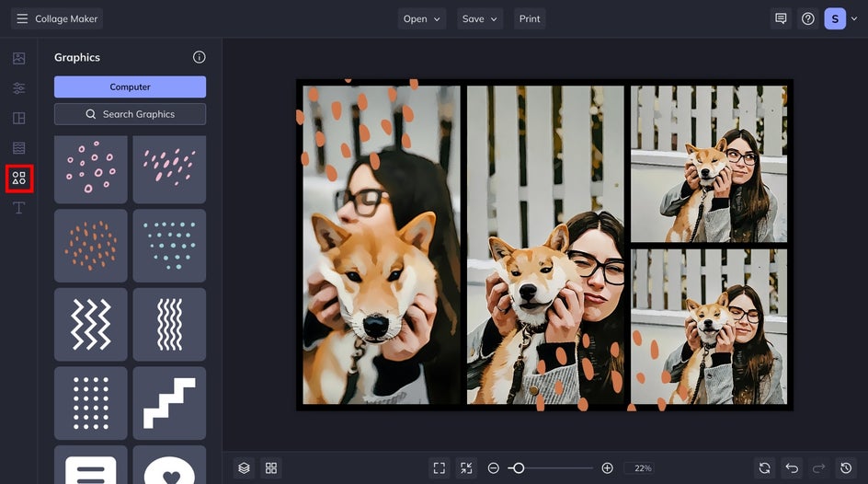Open the Open dropdown menu
Image resolution: width=868 pixels, height=484 pixels.
tap(422, 18)
